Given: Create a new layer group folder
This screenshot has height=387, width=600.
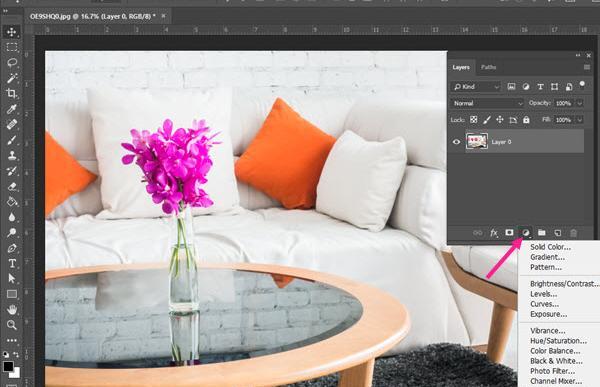Looking at the screenshot, I should click(x=541, y=233).
